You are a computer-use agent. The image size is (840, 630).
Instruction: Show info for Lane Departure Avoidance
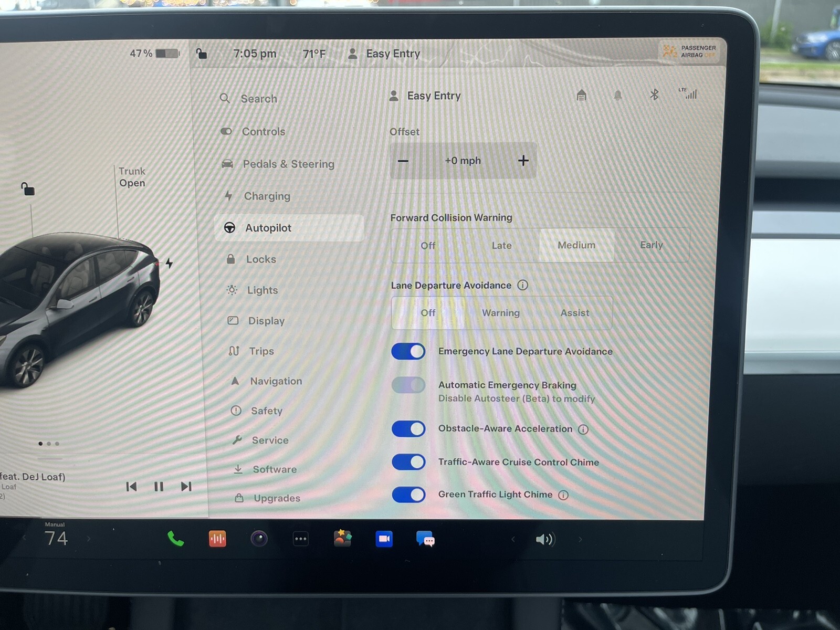click(x=522, y=285)
